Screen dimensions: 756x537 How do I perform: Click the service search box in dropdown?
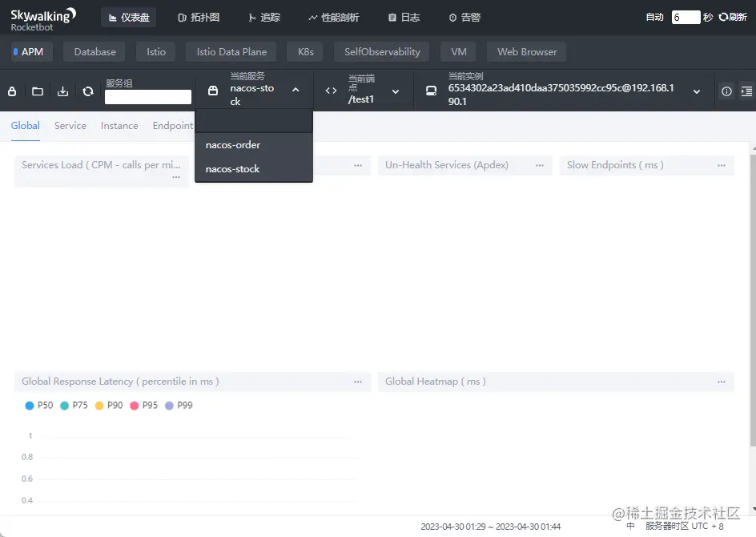(x=254, y=121)
